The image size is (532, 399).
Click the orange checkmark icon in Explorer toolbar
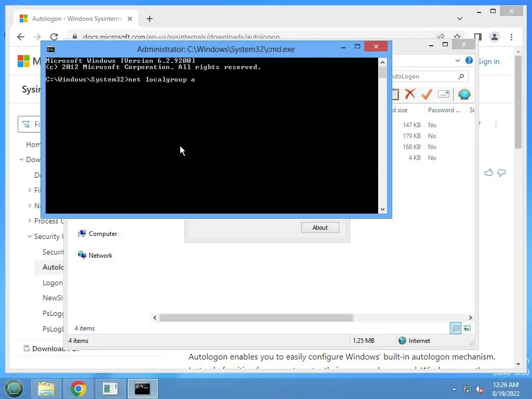click(x=427, y=94)
